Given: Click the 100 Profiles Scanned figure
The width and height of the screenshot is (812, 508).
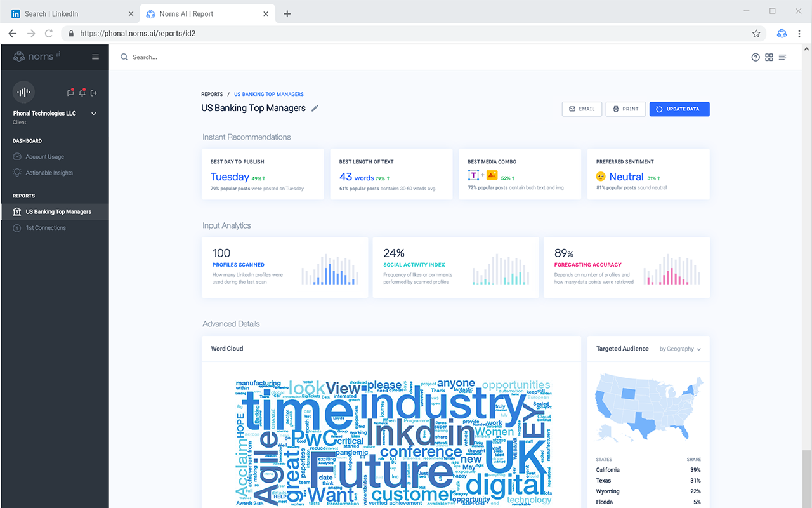Looking at the screenshot, I should coord(221,253).
